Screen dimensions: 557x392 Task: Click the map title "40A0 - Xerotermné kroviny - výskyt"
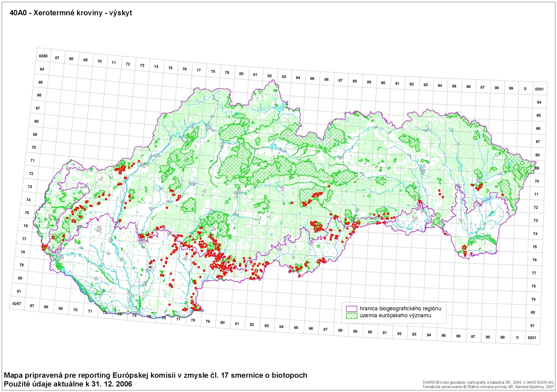pos(71,13)
